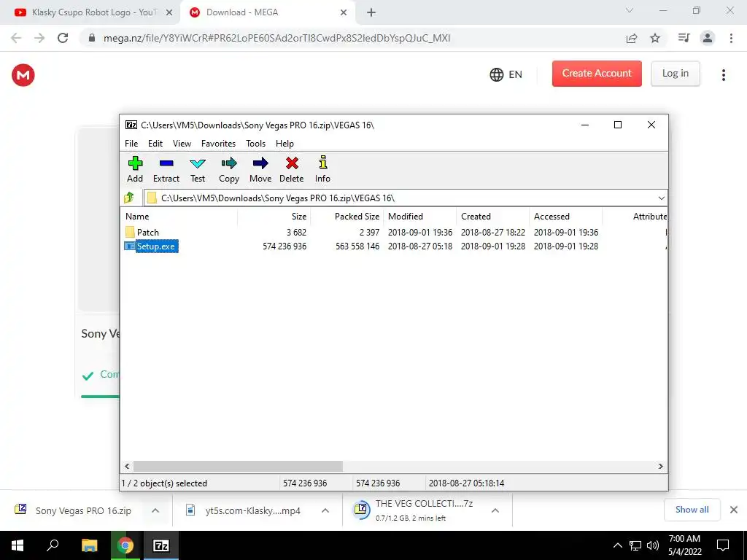Click the MEGA logo icon
Viewport: 747px width, 560px height.
click(x=23, y=75)
